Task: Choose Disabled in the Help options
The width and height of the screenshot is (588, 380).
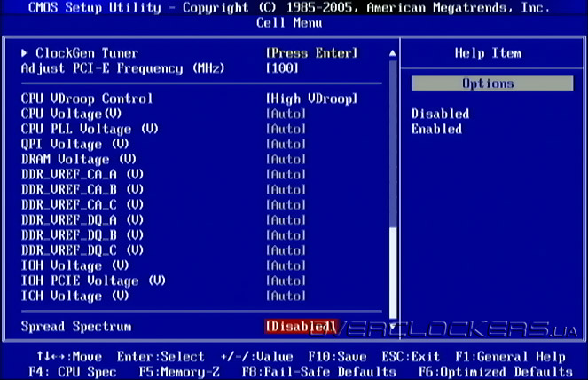Action: 440,114
